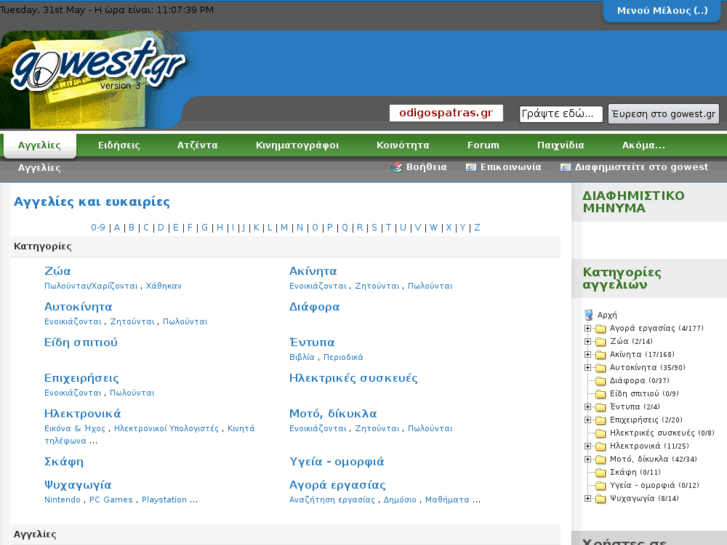Click Αγγελίες in the grey submenu bar
727x545 pixels.
click(39, 167)
